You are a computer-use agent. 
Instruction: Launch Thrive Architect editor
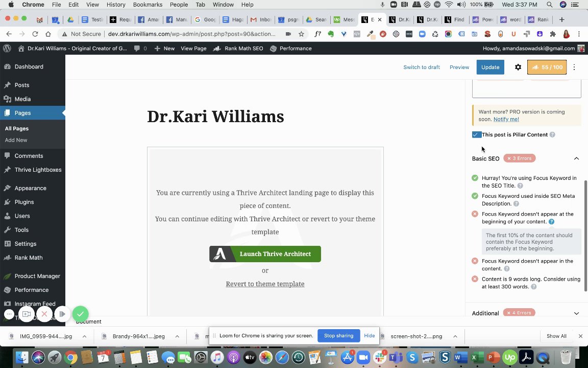click(x=265, y=254)
